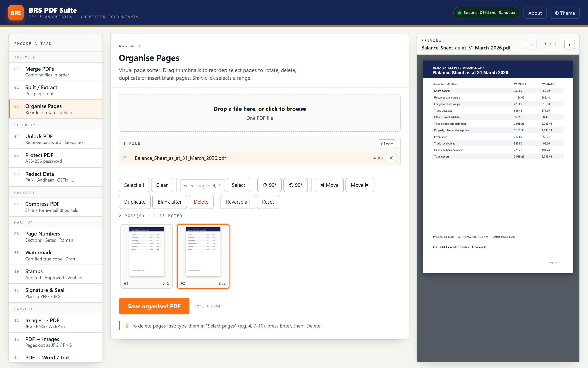The height and width of the screenshot is (368, 588).
Task: Focus the Select pages input field
Action: (x=202, y=185)
